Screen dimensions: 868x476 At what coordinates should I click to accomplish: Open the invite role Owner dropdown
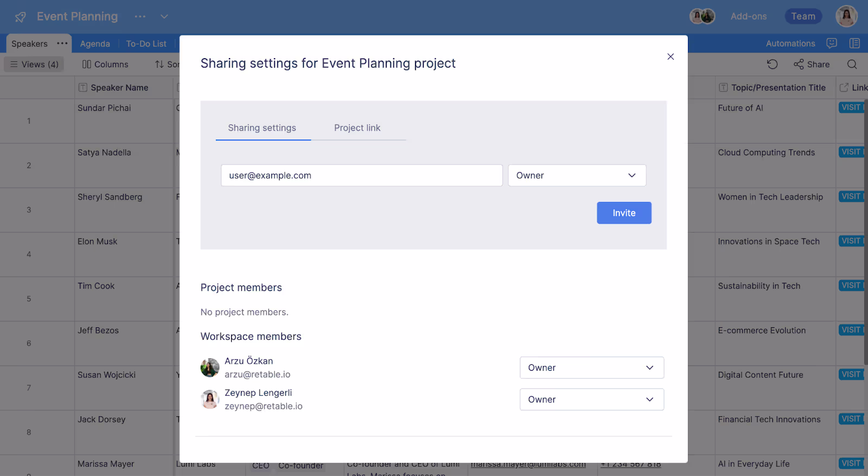(x=577, y=175)
